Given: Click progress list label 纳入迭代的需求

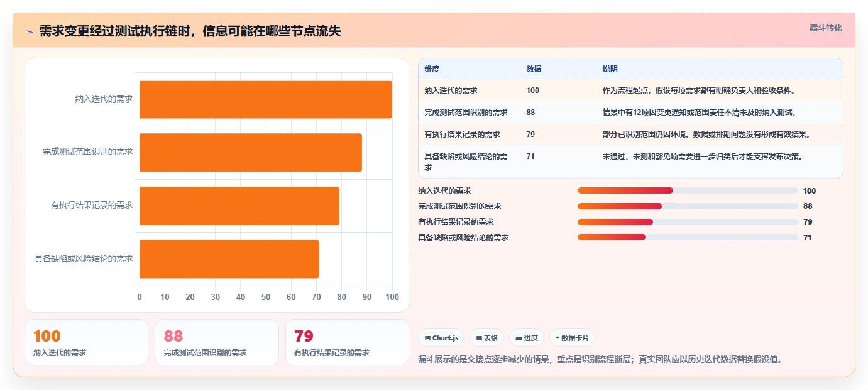Looking at the screenshot, I should tap(444, 191).
